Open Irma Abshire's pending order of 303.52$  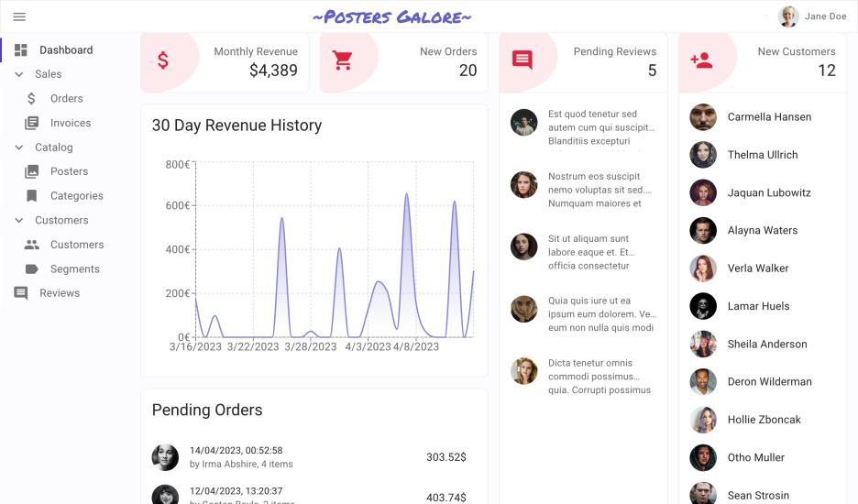click(x=312, y=457)
